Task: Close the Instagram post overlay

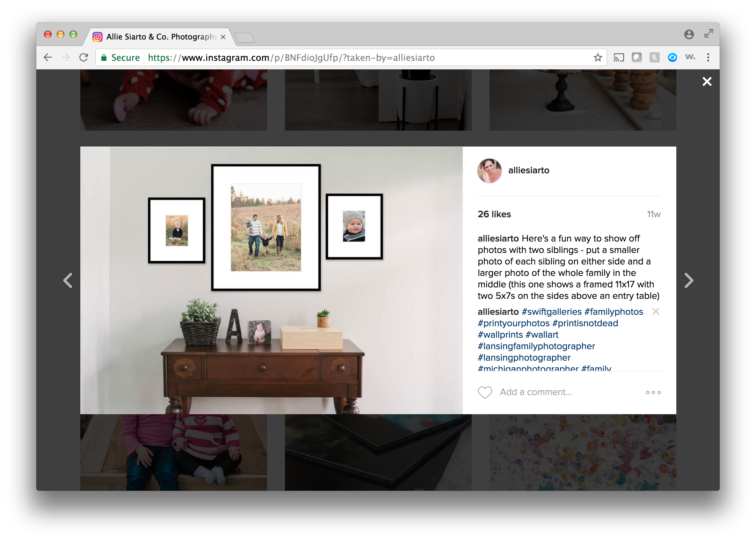Action: pyautogui.click(x=707, y=82)
